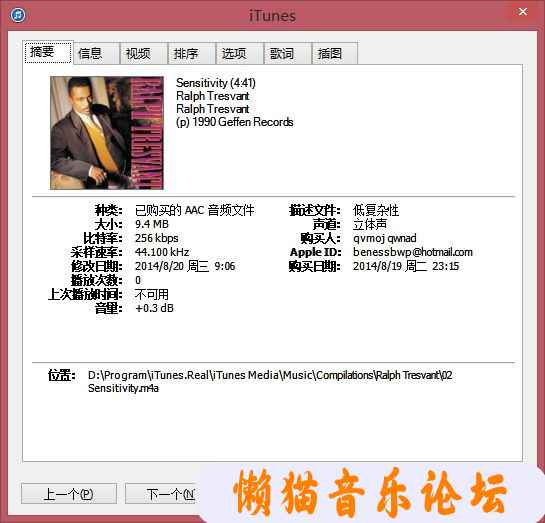Click the +0.3 dB volume value
The image size is (545, 523).
[x=154, y=308]
